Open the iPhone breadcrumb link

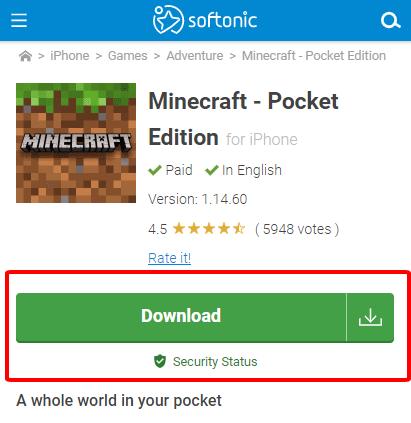click(70, 56)
